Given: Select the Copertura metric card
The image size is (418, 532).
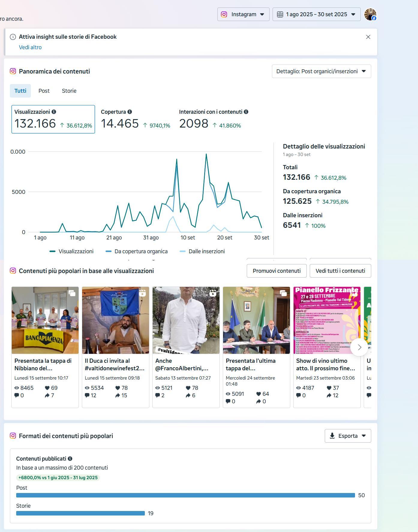Looking at the screenshot, I should point(136,119).
